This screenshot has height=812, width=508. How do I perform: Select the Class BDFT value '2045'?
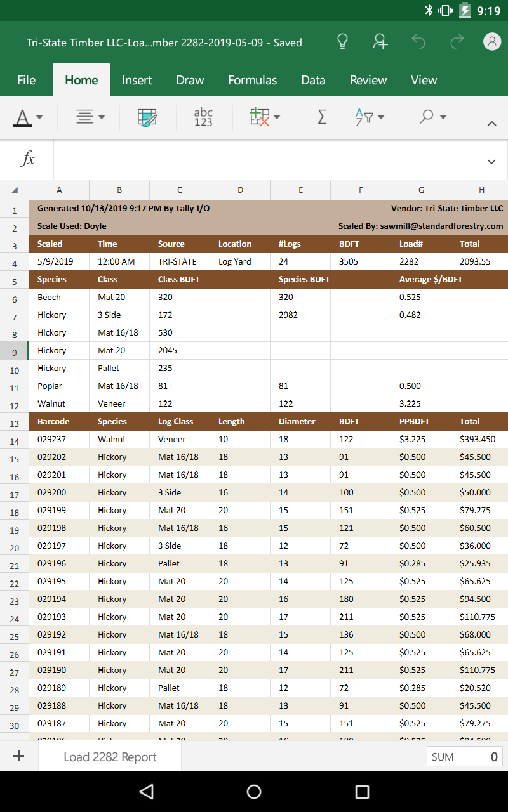(180, 350)
